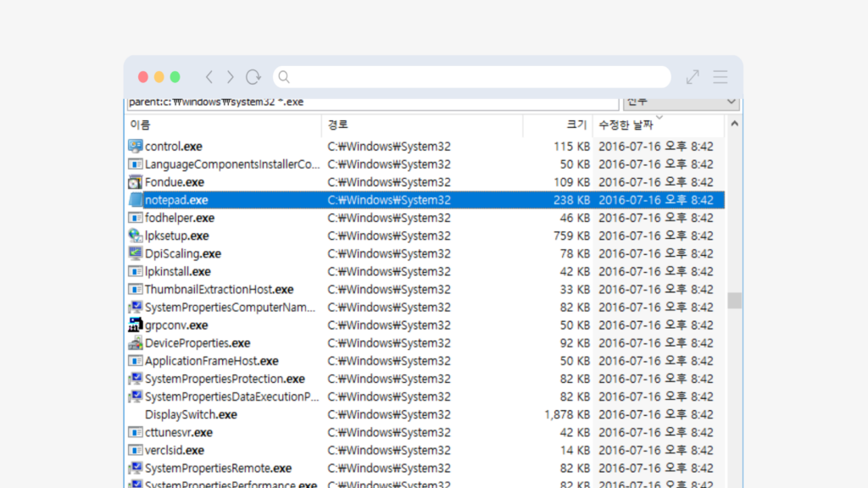Click the control.exe file icon
The image size is (868, 488).
tap(135, 146)
